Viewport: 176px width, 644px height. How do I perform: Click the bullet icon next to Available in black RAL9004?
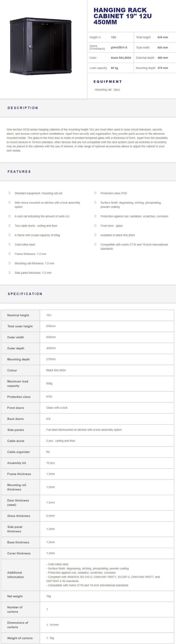[x=95, y=235]
